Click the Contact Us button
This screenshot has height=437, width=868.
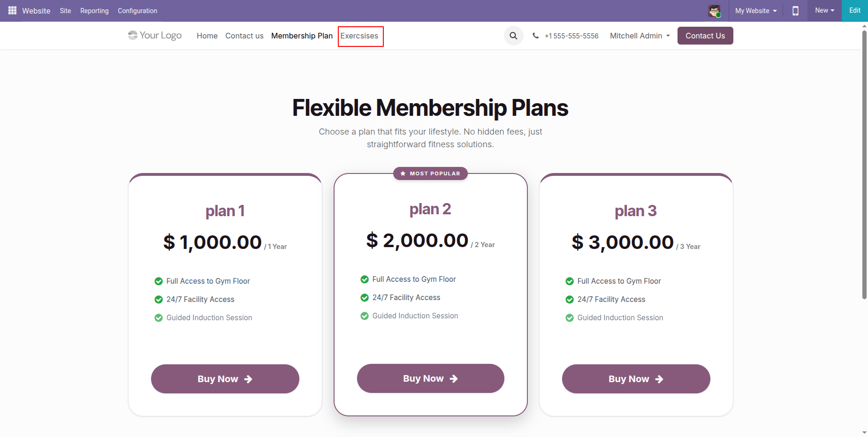(x=705, y=36)
